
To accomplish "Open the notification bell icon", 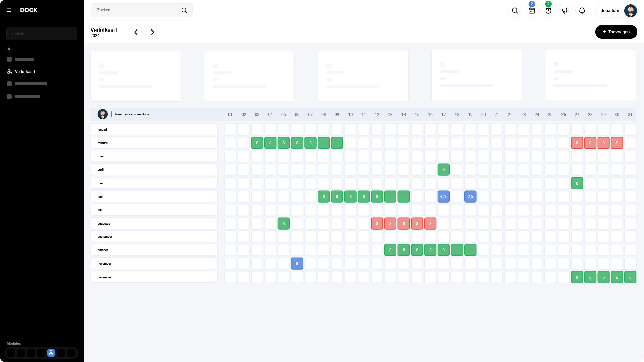I will pos(582,11).
